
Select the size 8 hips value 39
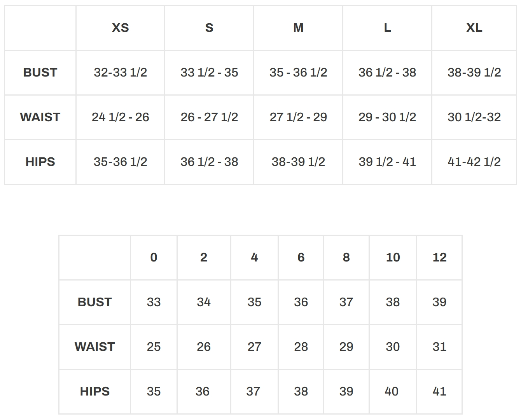click(x=346, y=392)
